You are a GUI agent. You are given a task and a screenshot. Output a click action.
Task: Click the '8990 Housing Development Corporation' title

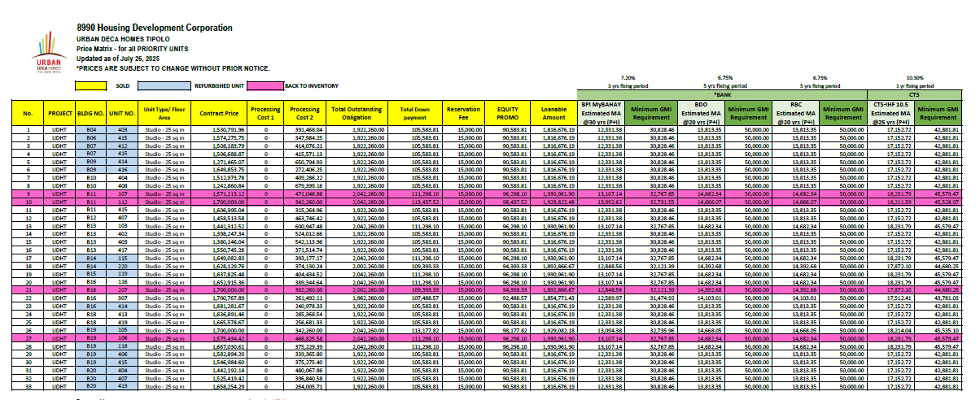tap(153, 28)
